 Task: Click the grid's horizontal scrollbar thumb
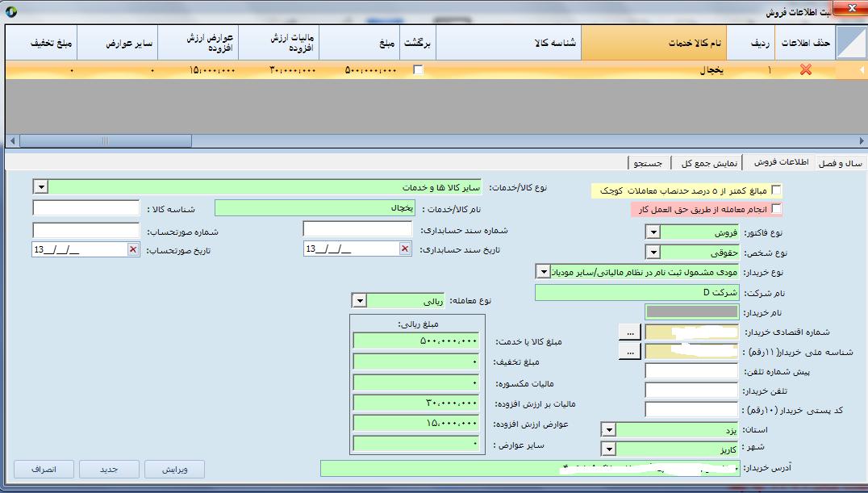click(105, 140)
